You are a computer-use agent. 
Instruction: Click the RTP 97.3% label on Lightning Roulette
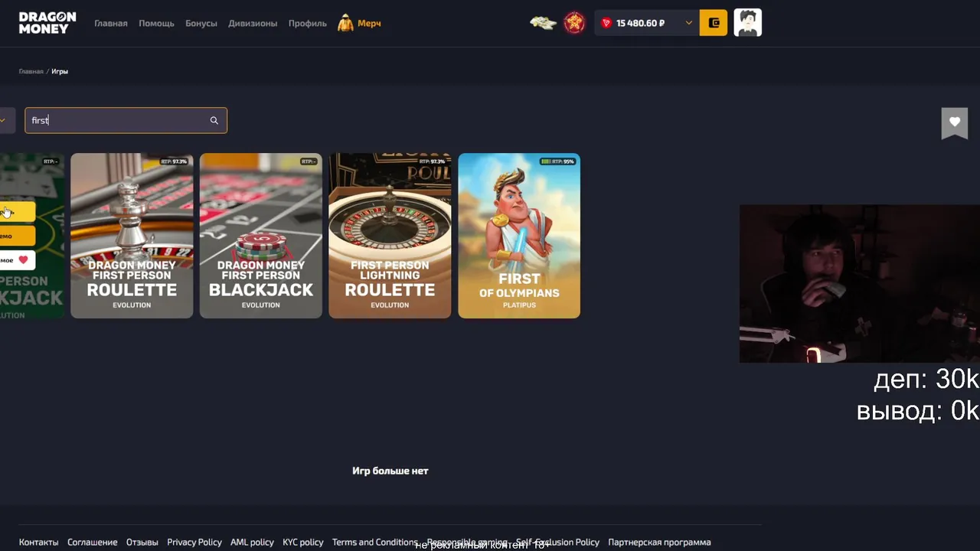(x=432, y=161)
